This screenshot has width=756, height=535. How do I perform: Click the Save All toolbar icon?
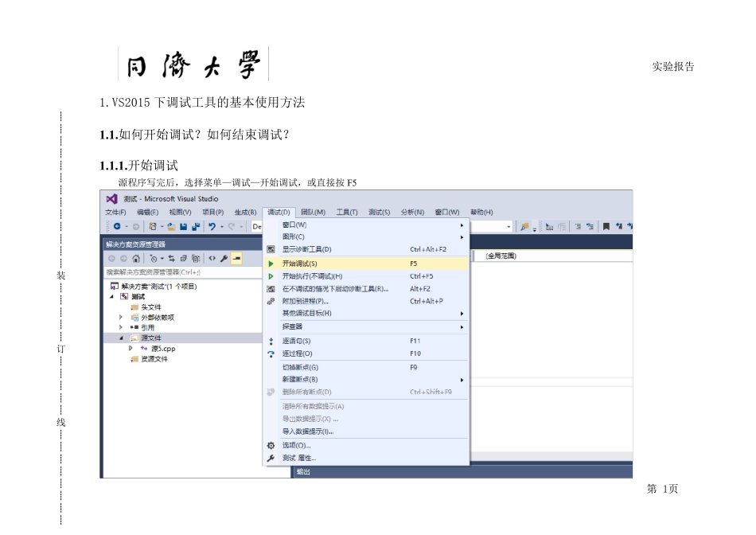196,226
